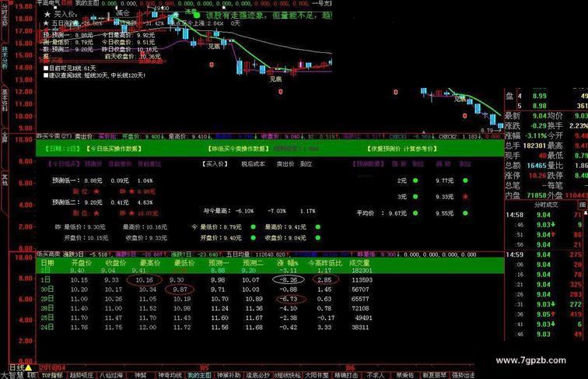This screenshot has width=588, height=379.
Task: Click the 2010/04 date on the timeline
Action: (x=52, y=368)
